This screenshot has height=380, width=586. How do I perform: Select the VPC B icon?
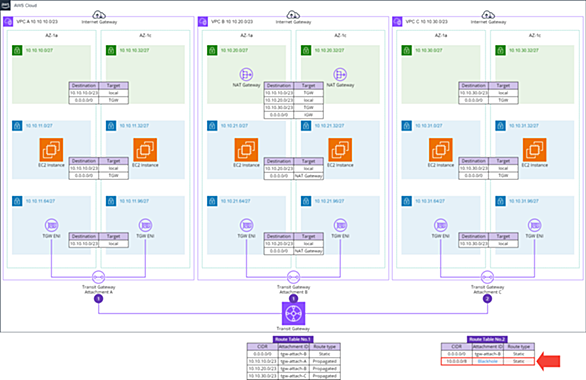[x=203, y=22]
